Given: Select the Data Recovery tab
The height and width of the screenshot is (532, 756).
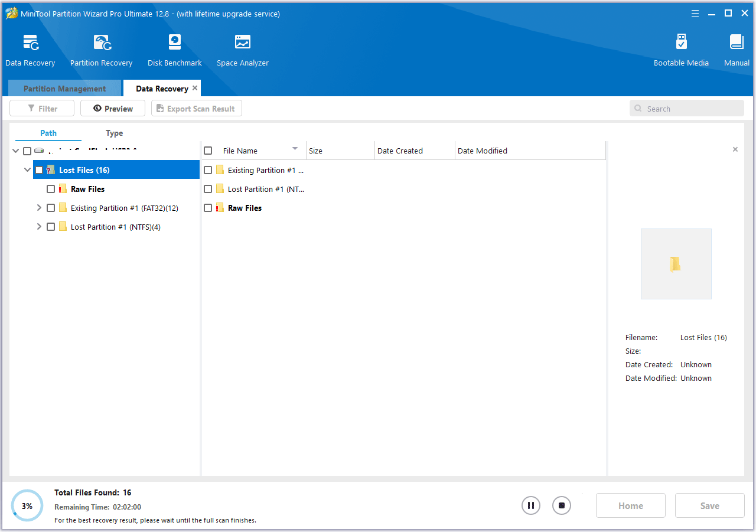Looking at the screenshot, I should (162, 89).
